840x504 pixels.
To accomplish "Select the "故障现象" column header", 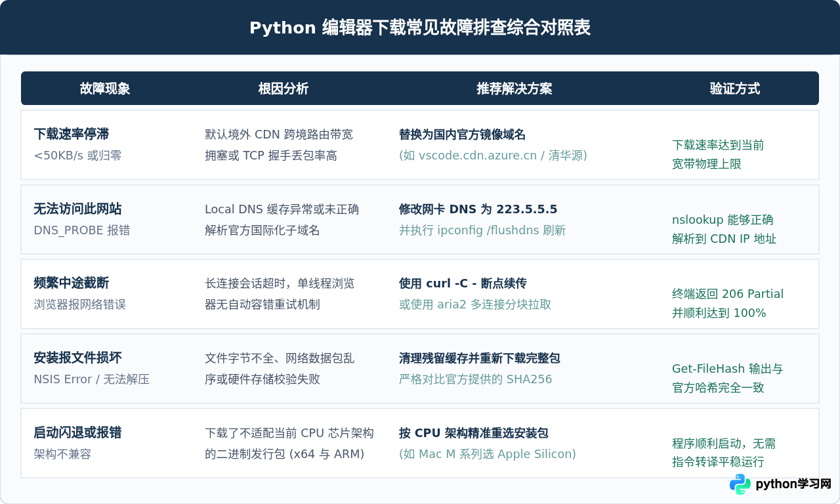I will 105,89.
